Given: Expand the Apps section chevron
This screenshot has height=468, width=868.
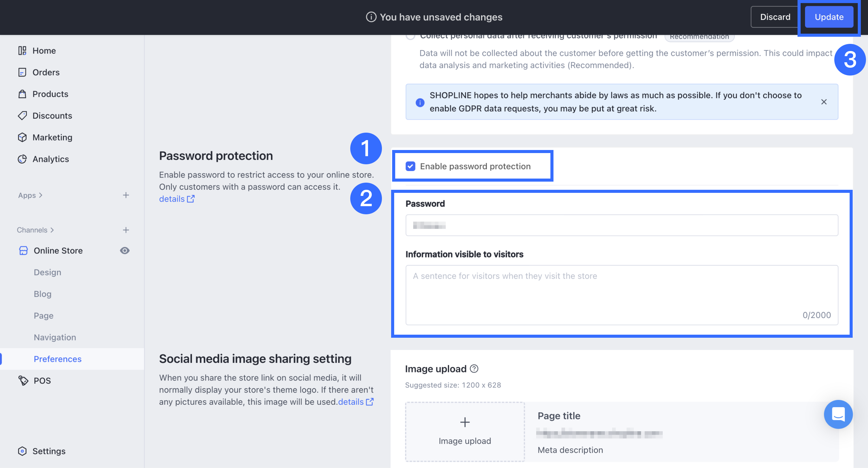Looking at the screenshot, I should pos(41,195).
